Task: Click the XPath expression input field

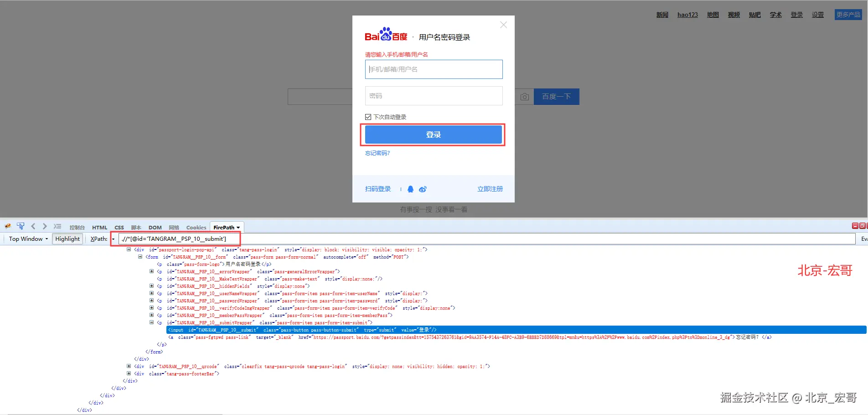Action: 487,239
